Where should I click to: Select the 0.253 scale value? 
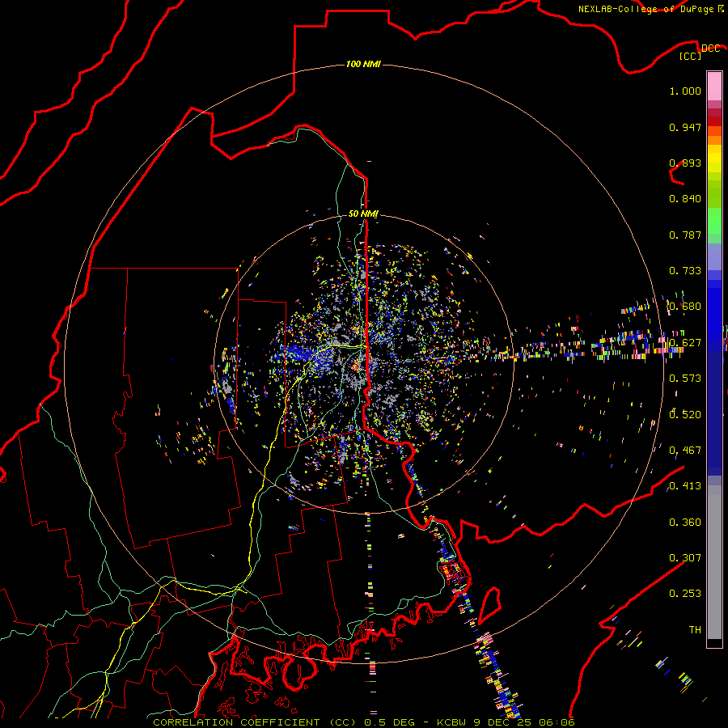point(685,594)
